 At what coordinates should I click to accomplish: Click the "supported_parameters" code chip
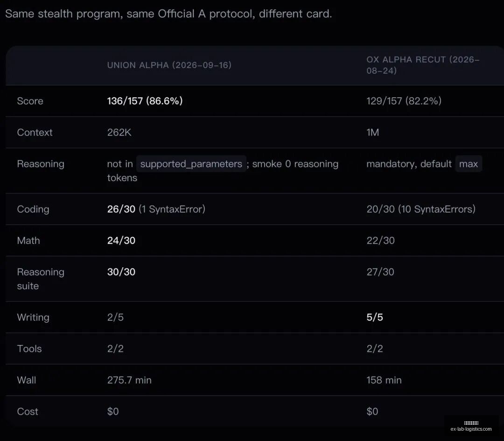pos(191,164)
